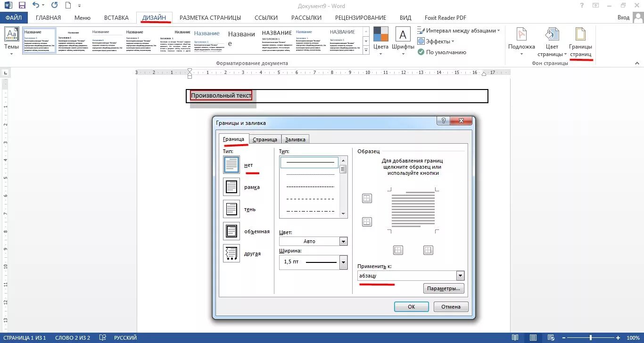The width and height of the screenshot is (644, 343).
Task: Click Отмена to cancel dialog
Action: [451, 307]
